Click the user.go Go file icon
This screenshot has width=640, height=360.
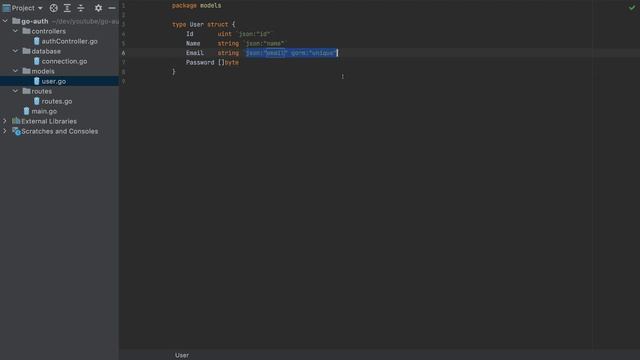36,81
